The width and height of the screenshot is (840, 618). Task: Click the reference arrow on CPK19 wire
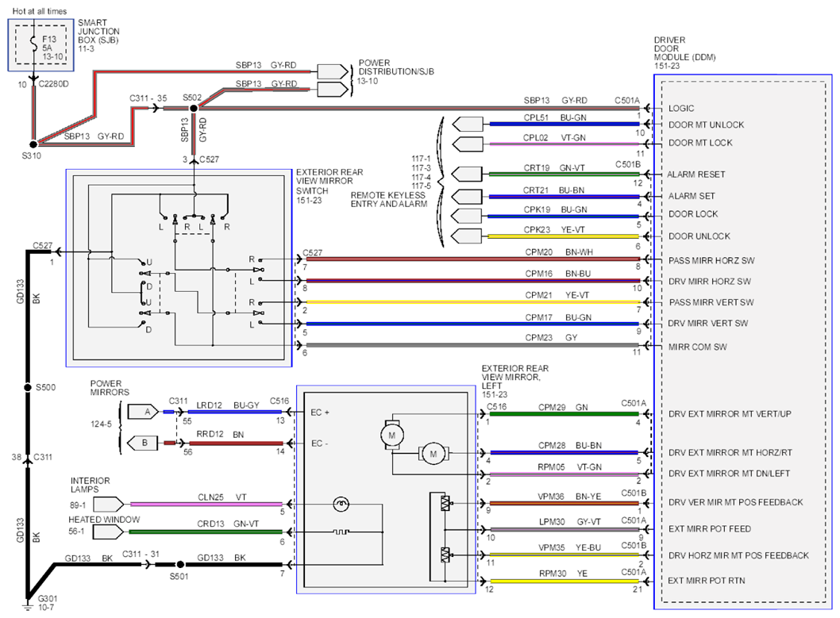point(467,216)
